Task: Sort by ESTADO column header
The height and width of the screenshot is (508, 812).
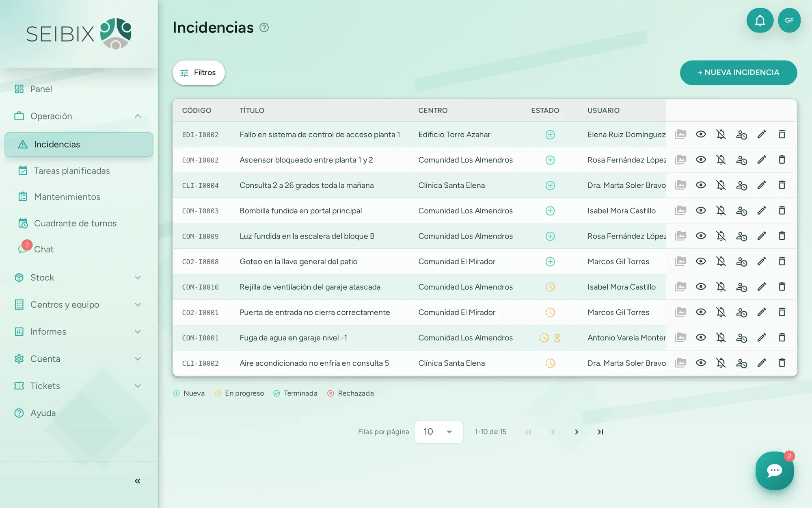Action: pos(545,111)
